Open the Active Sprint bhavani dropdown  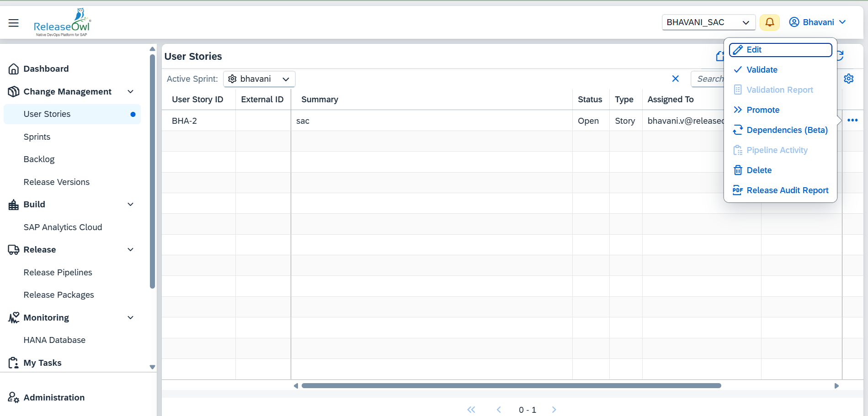click(x=259, y=79)
